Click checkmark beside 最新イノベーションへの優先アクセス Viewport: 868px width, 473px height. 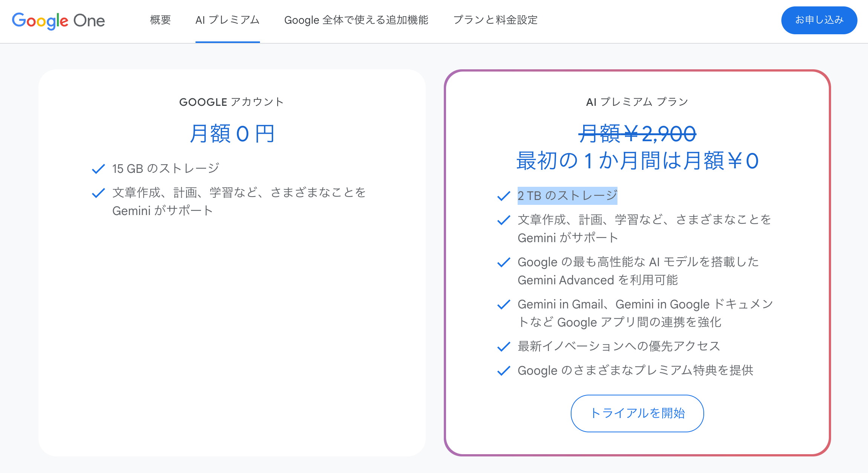click(x=504, y=346)
